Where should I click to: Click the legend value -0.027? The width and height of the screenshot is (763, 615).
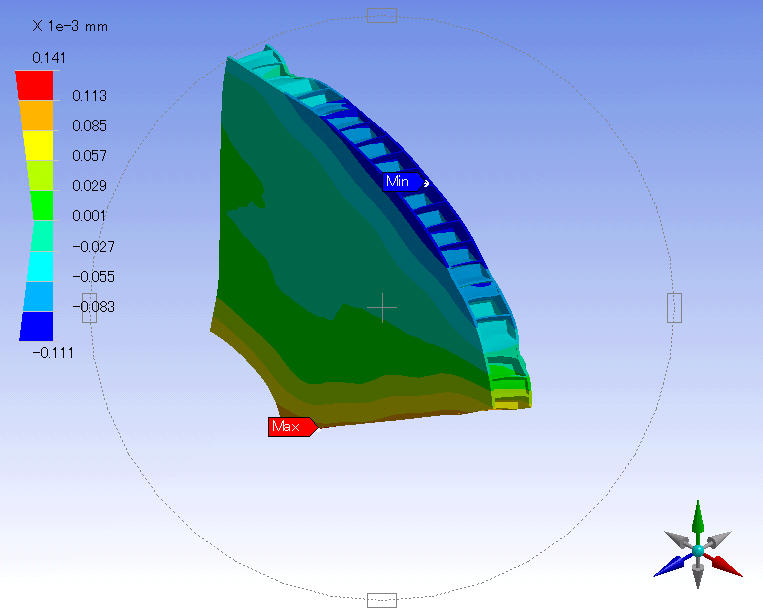93,247
